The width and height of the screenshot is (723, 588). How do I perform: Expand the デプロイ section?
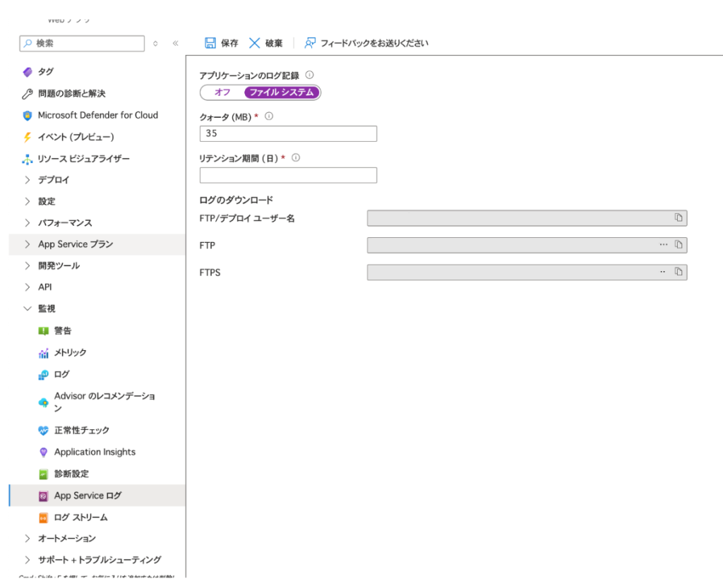28,180
